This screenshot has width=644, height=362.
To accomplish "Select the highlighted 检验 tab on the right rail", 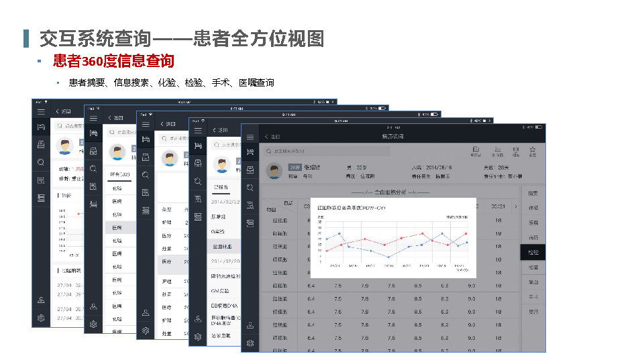I will pos(533,253).
